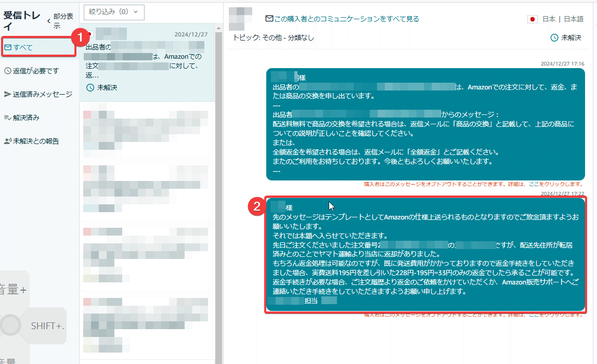Click paper-plane icon beside 送信済みメッセージ

tap(8, 94)
